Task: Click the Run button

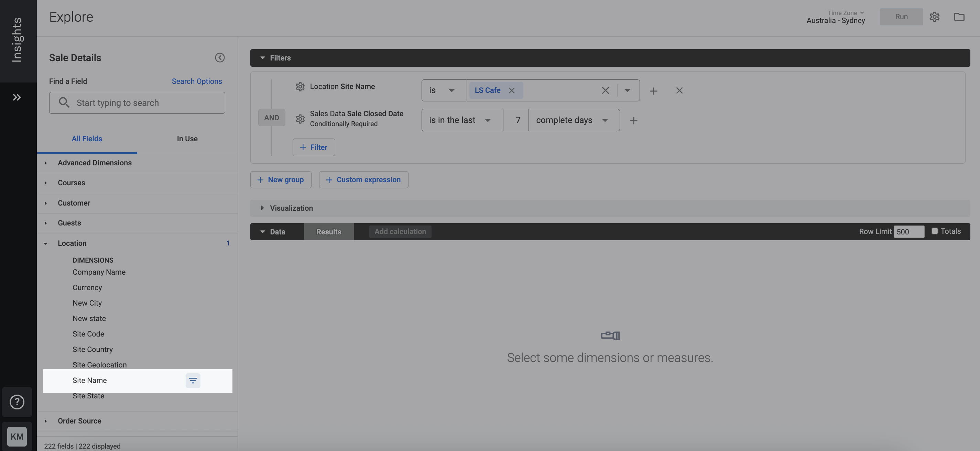Action: pos(901,17)
